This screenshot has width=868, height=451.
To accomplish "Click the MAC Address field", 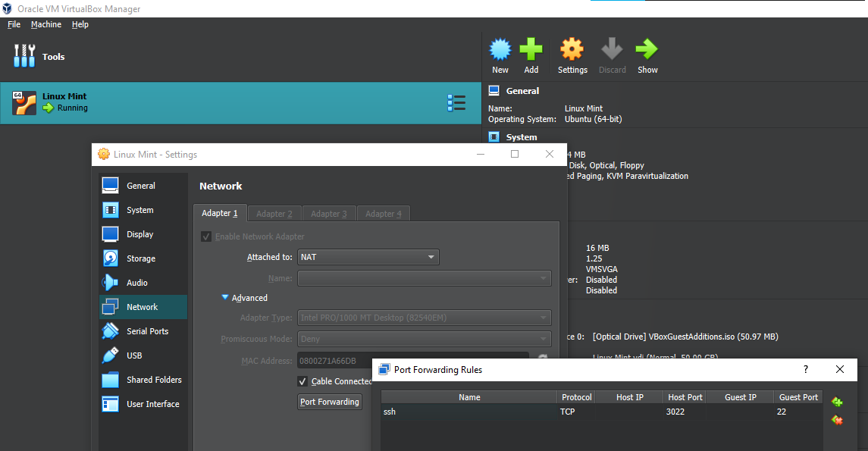I will 413,361.
